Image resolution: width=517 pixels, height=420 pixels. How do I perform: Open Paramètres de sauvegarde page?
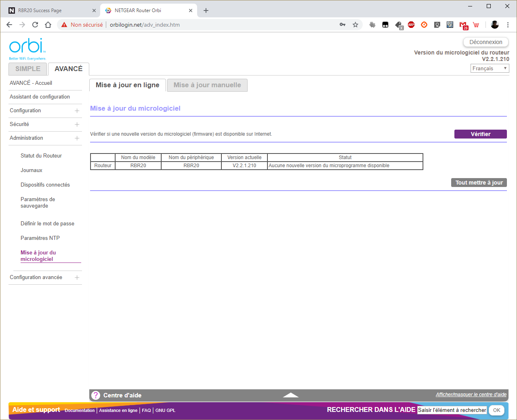click(x=38, y=202)
